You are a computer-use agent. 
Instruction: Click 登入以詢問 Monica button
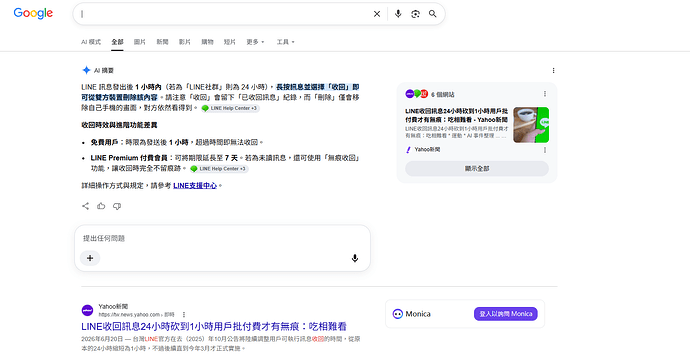click(506, 314)
